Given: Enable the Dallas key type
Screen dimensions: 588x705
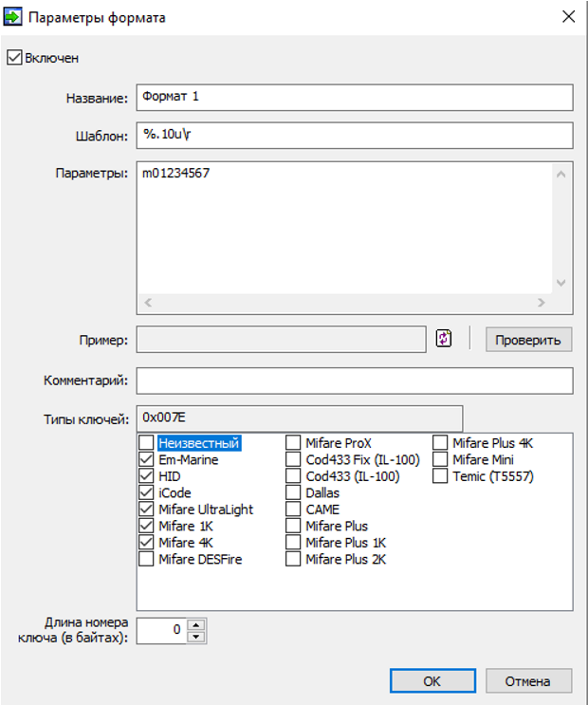Looking at the screenshot, I should click(x=293, y=492).
